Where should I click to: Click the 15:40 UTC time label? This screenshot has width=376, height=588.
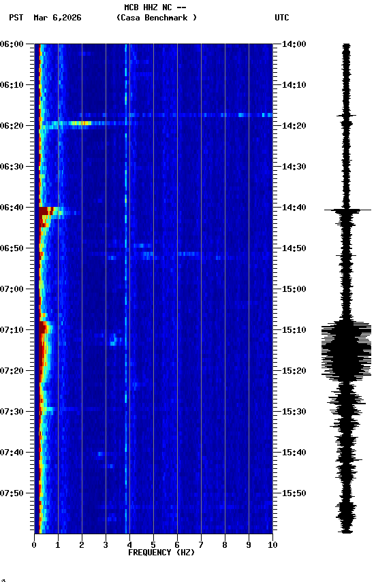(x=294, y=453)
